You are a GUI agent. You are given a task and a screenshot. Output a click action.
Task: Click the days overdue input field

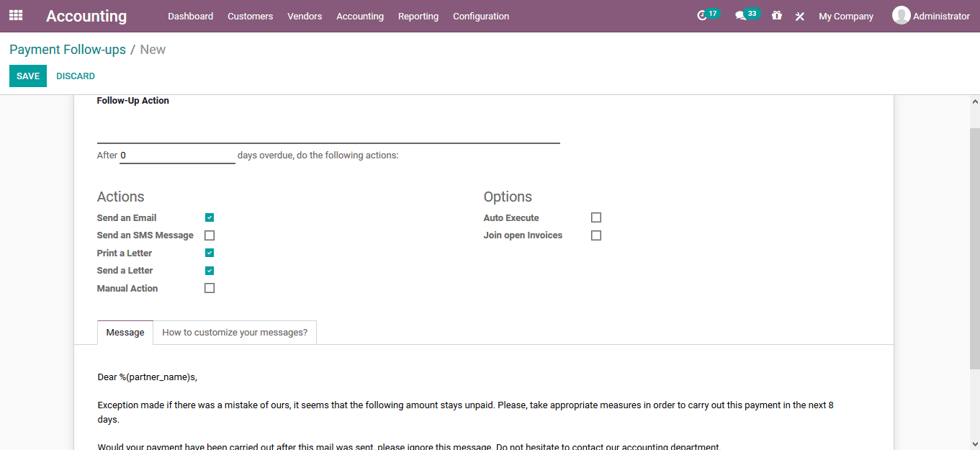[x=176, y=155]
